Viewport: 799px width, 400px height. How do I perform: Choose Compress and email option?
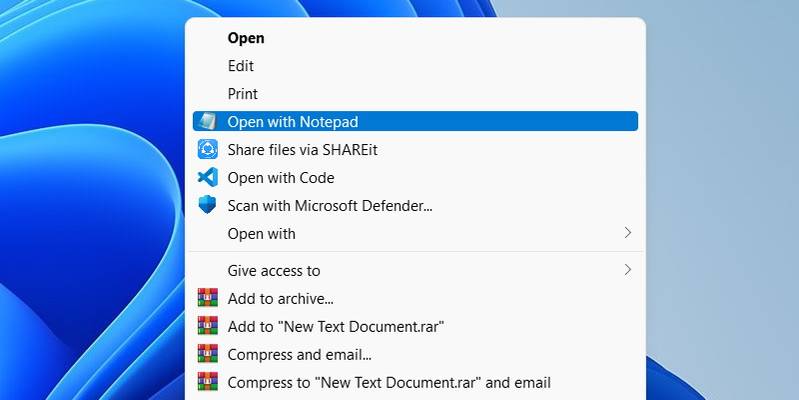[x=415, y=354]
